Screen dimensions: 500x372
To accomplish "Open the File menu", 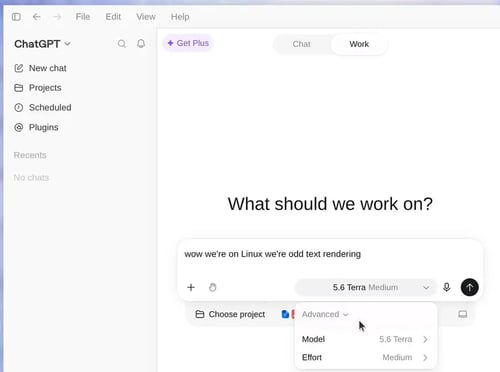I will click(x=83, y=17).
